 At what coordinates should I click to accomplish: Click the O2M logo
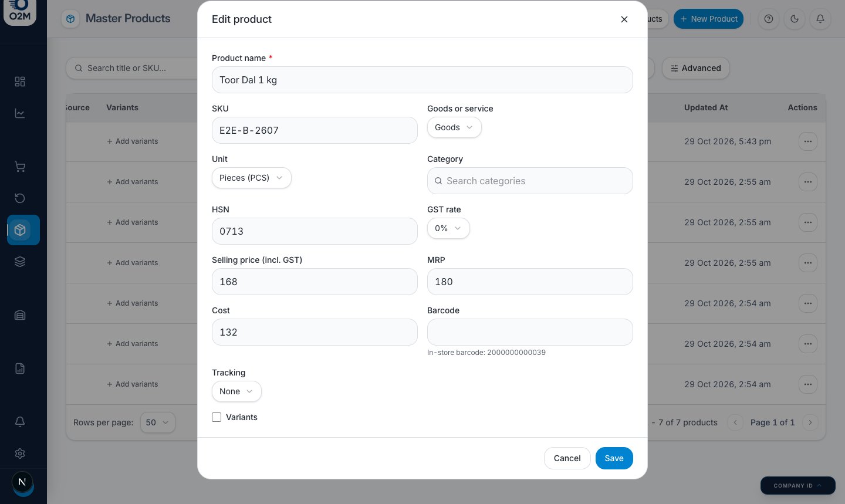pyautogui.click(x=20, y=12)
